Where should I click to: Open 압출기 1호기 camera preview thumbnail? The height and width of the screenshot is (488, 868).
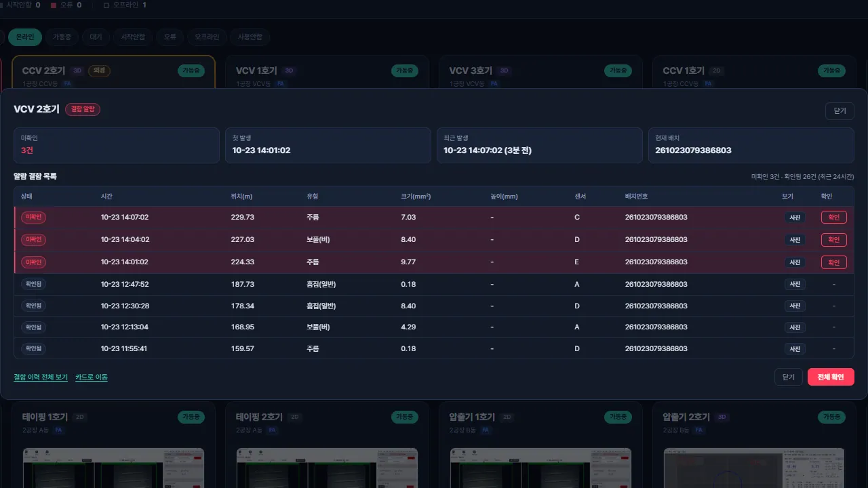(x=540, y=468)
